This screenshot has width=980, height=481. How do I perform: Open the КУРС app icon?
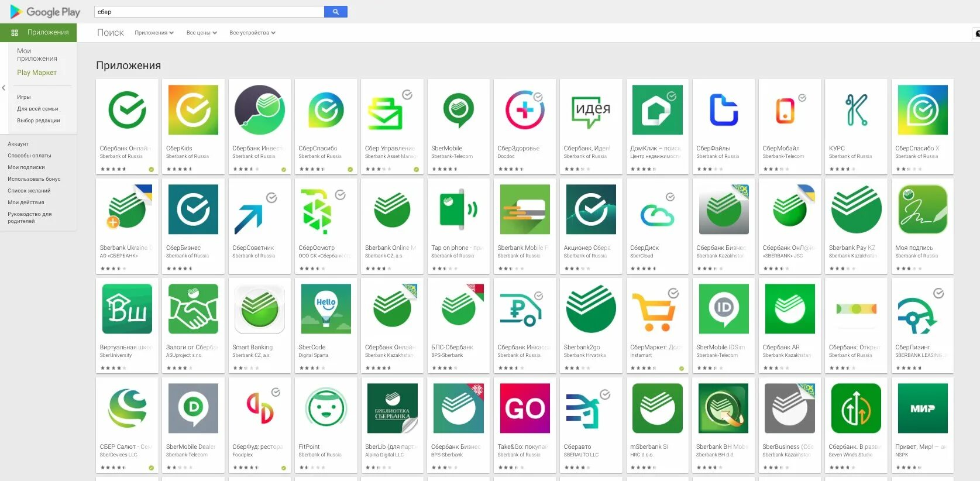(x=856, y=110)
